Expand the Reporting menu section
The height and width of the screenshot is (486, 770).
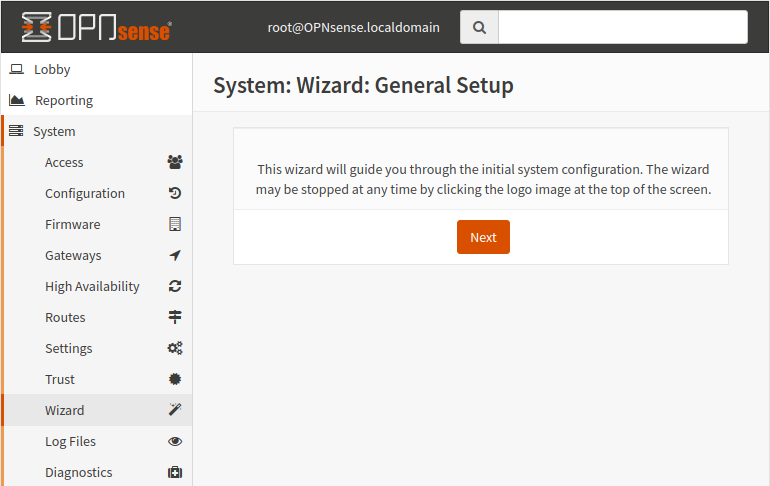(63, 100)
